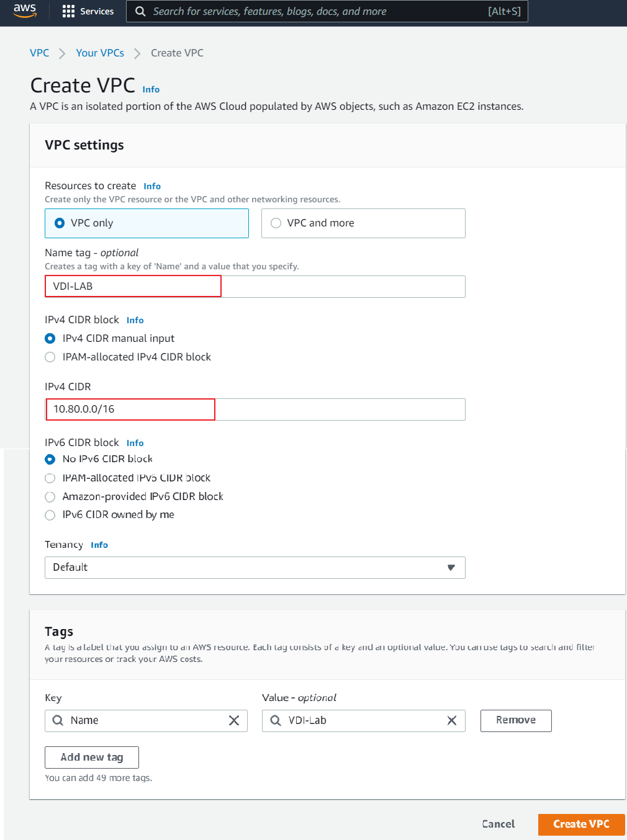
Task: Click the top search bar magnifier icon
Action: pos(140,11)
